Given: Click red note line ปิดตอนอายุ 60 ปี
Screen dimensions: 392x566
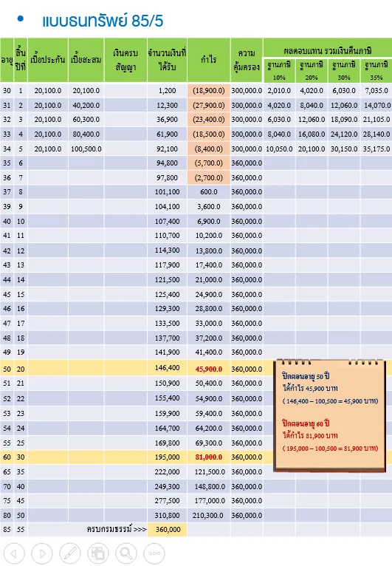Looking at the screenshot, I should click(306, 423).
